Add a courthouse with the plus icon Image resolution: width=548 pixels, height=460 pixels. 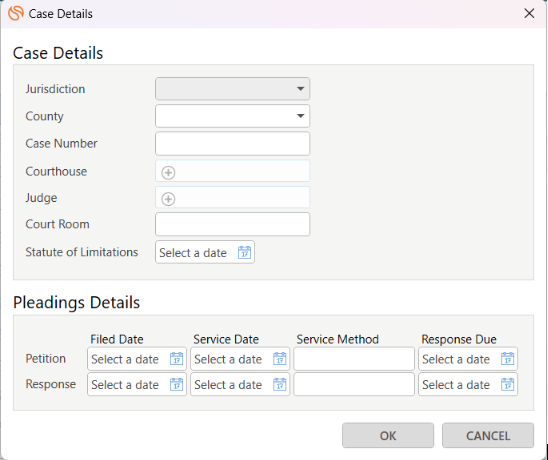tap(168, 172)
